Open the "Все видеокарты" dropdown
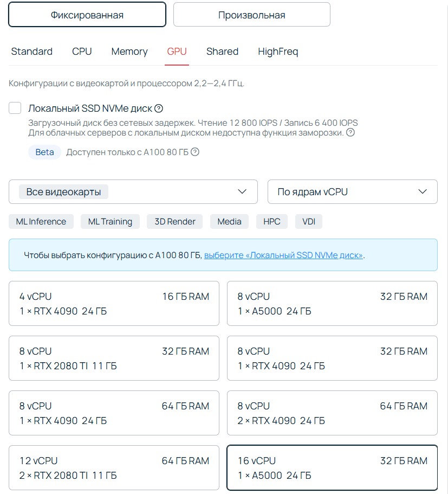448x494 pixels. 133,191
